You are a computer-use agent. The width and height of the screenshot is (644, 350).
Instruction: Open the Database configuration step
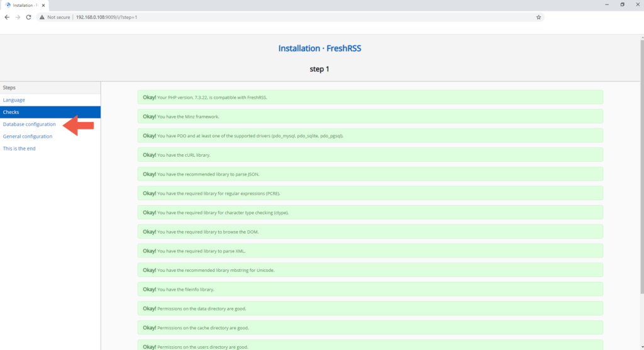[29, 124]
